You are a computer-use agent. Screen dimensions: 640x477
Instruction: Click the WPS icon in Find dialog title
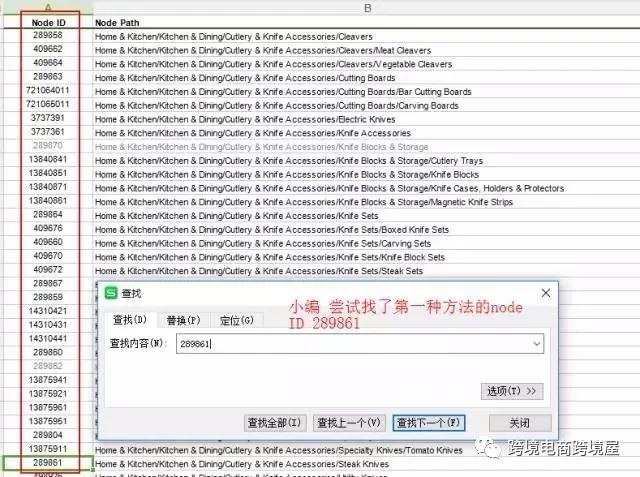111,293
